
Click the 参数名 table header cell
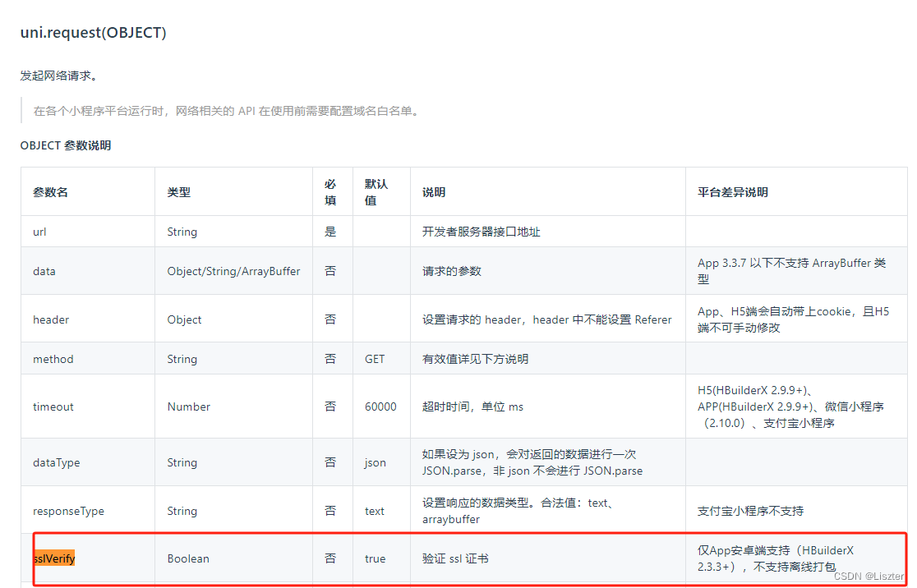(x=50, y=191)
